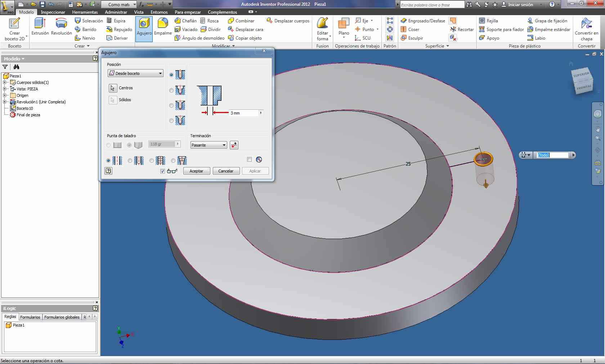The width and height of the screenshot is (605, 364).
Task: Open the Formularios tab in iLogic
Action: 30,317
